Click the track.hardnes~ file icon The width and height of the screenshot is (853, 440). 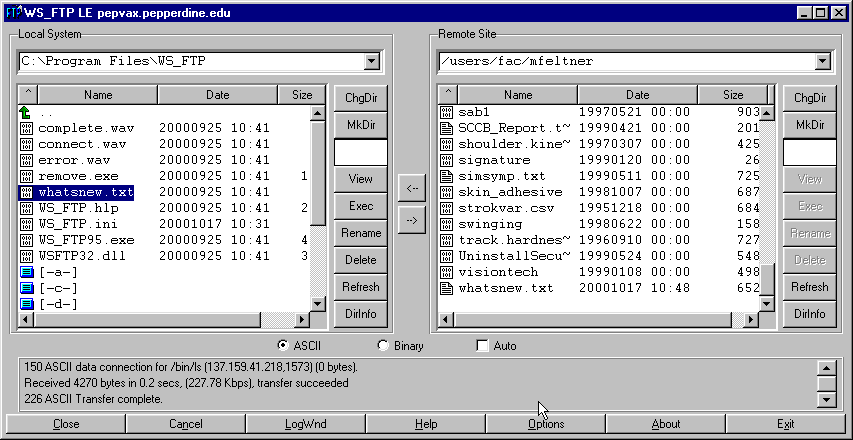(x=446, y=240)
